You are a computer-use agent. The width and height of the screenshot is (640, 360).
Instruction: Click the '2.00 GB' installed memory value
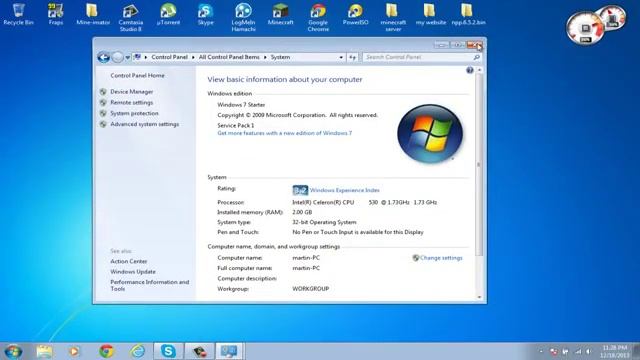[x=302, y=212]
